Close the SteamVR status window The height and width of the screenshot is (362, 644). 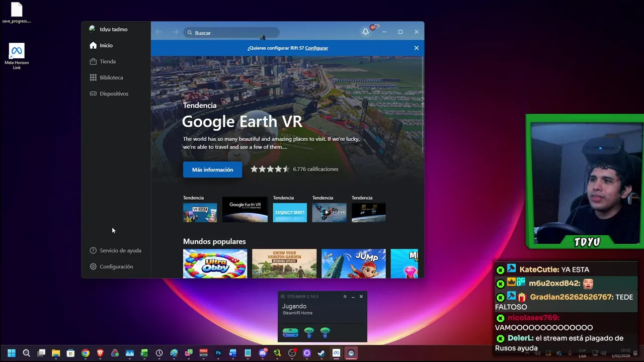tap(361, 297)
